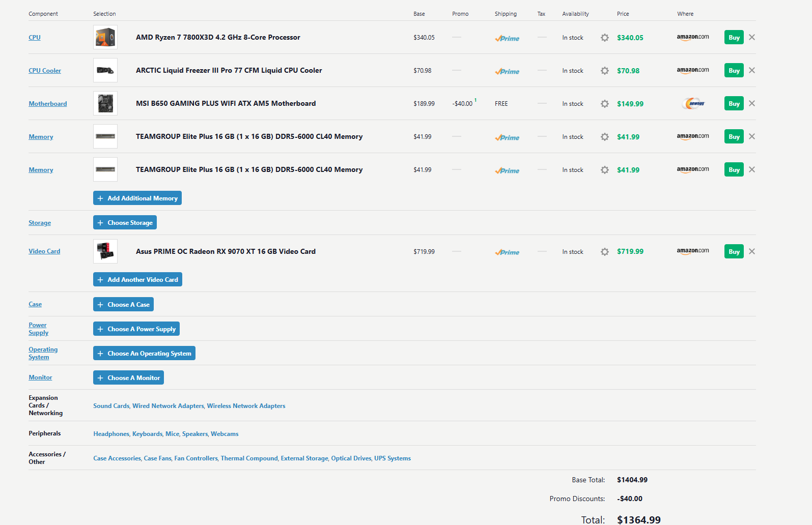Click amazon.com logo in Video Card row
812x525 pixels.
(693, 251)
